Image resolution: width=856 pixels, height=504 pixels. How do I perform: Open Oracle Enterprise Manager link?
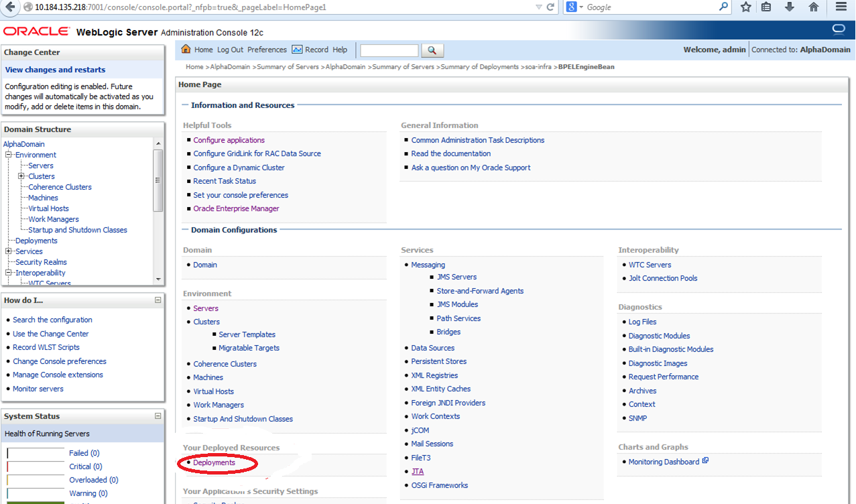(236, 208)
